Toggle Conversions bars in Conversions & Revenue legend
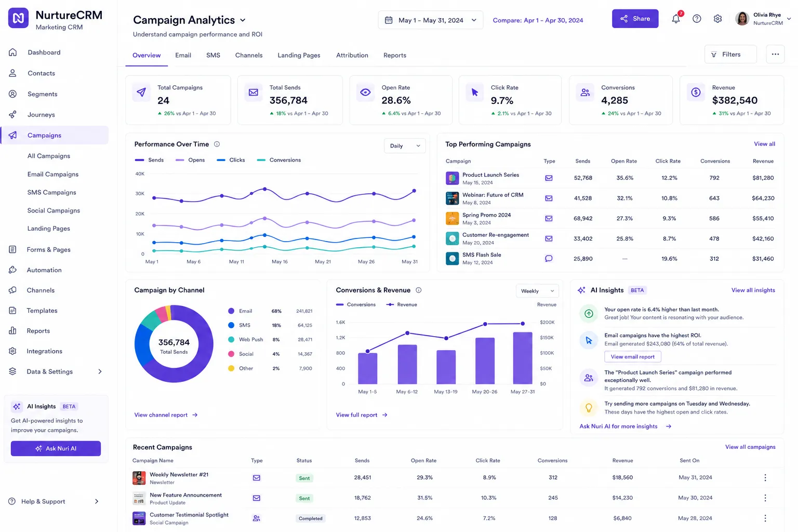Screen dimensions: 798x532 [356, 304]
